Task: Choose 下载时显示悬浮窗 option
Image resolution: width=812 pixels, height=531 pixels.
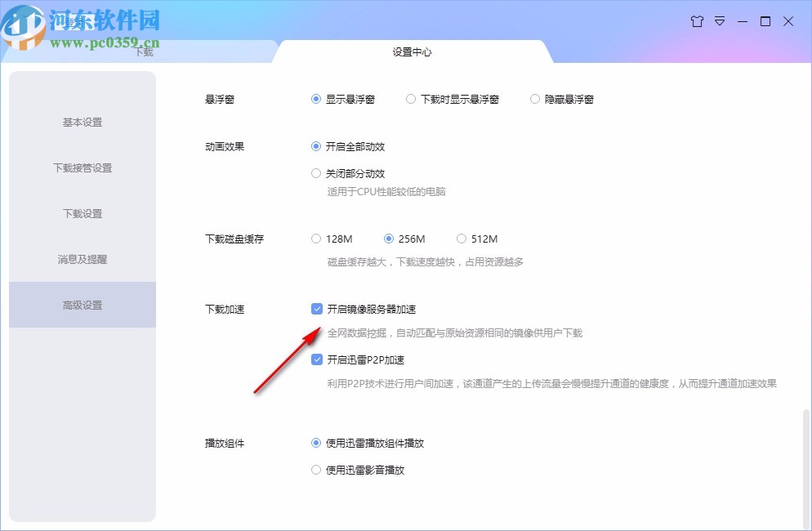Action: tap(411, 98)
